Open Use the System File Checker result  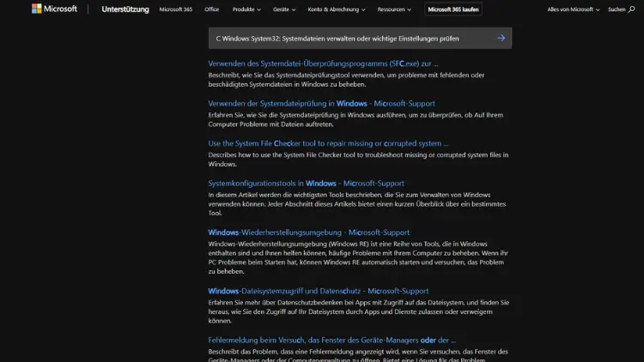point(328,143)
